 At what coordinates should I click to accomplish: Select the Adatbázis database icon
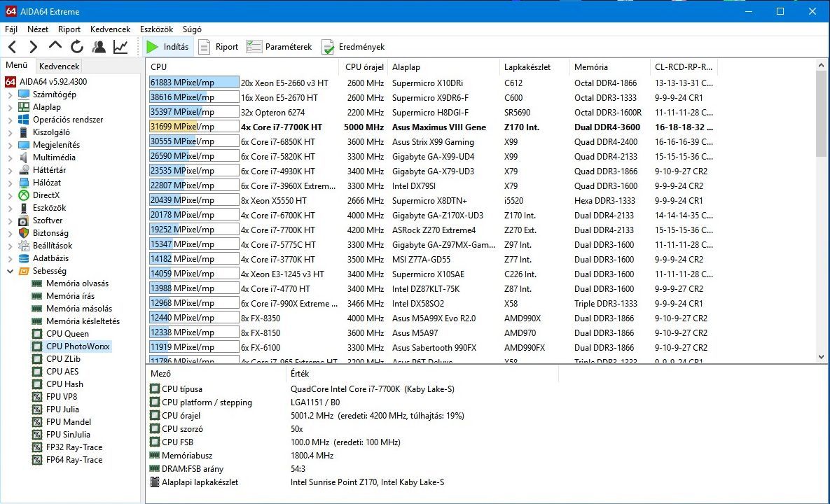pos(24,258)
